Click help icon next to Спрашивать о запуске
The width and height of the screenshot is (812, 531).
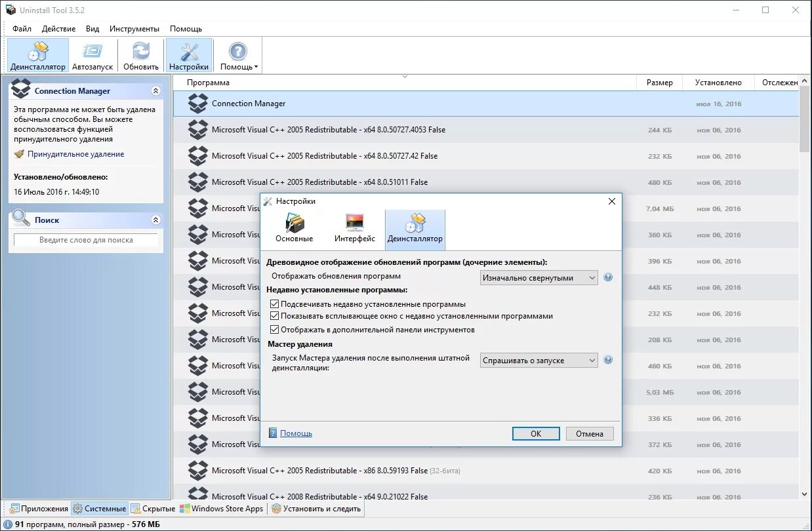click(x=608, y=360)
